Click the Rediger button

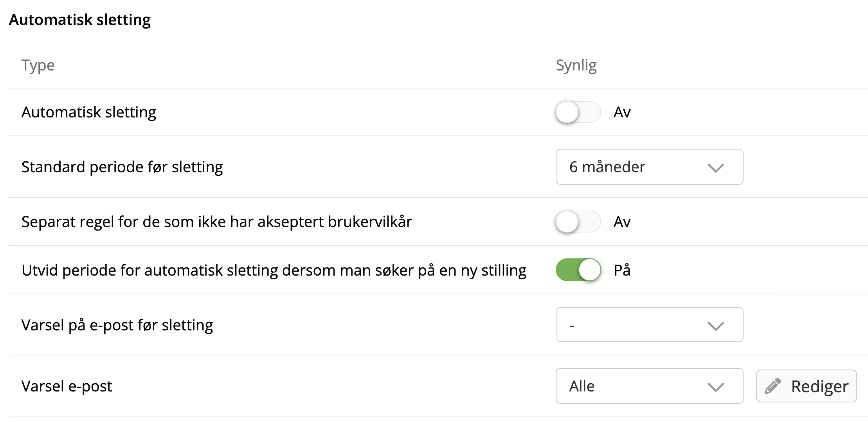[807, 386]
